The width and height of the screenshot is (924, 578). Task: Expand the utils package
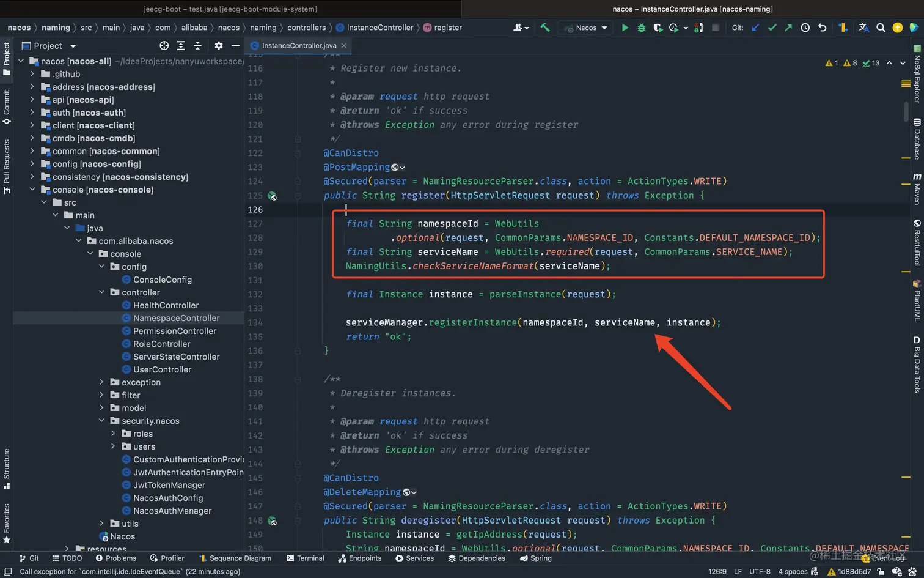point(102,524)
